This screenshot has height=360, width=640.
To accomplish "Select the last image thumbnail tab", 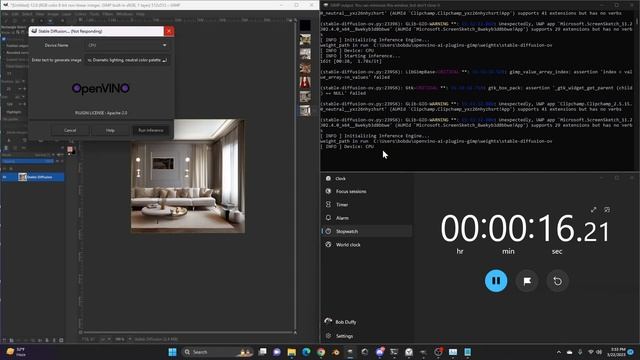I will click(x=305, y=111).
